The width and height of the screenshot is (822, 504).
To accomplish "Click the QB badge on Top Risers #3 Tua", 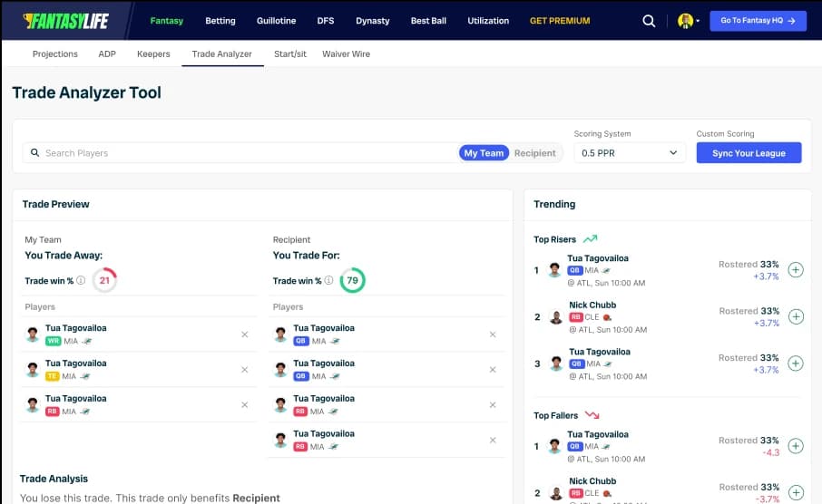I will point(577,363).
